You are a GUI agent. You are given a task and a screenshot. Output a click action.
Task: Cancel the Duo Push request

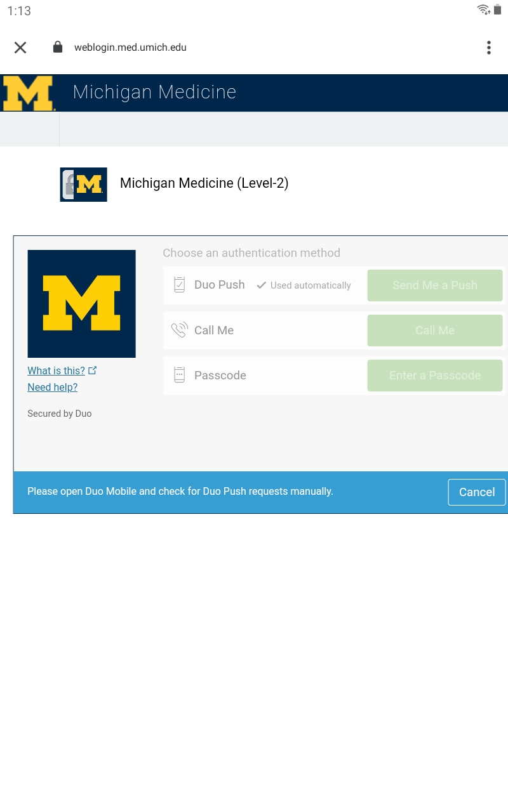(x=477, y=492)
